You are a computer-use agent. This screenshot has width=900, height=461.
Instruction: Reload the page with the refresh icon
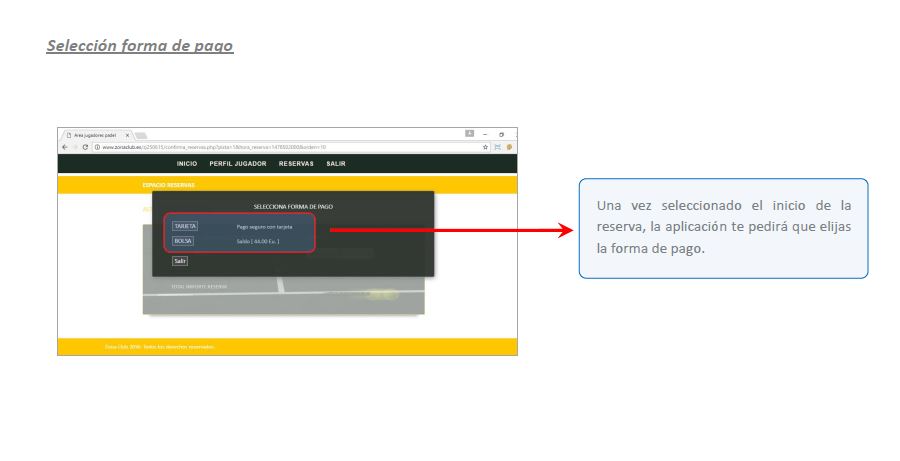pos(85,147)
